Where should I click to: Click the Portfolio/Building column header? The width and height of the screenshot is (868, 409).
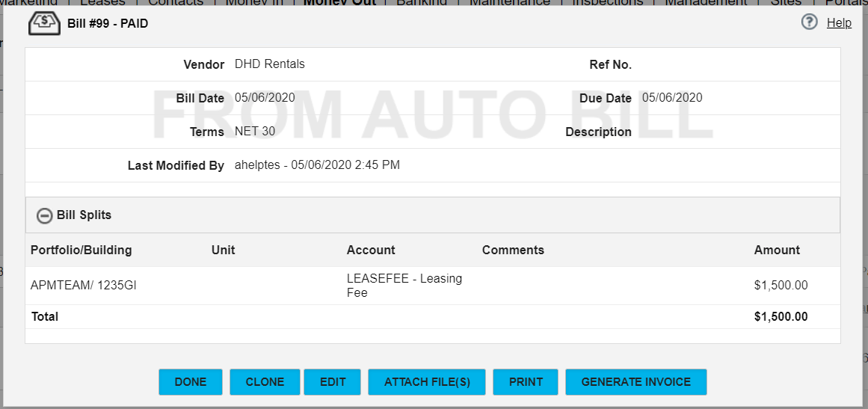coord(81,250)
